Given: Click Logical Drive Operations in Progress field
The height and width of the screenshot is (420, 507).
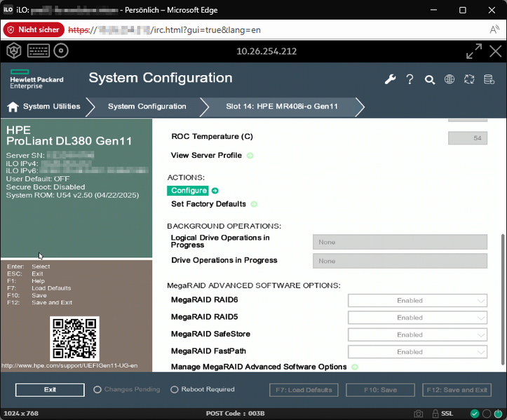Looking at the screenshot, I should 400,242.
